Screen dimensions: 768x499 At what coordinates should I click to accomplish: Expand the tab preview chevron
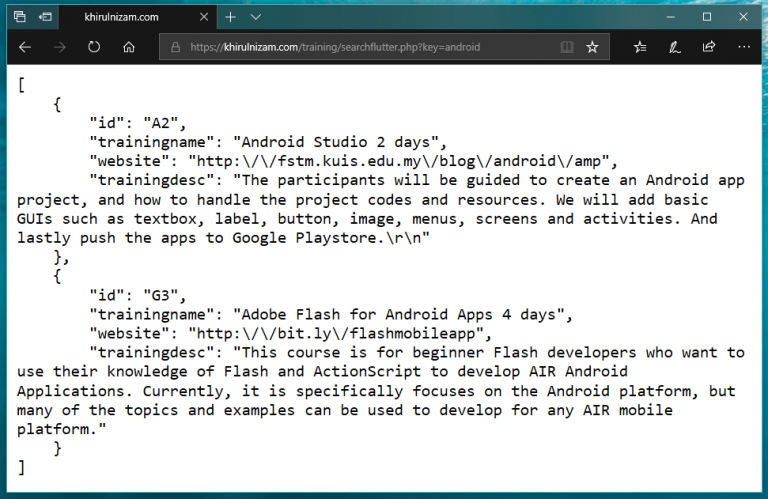(255, 17)
